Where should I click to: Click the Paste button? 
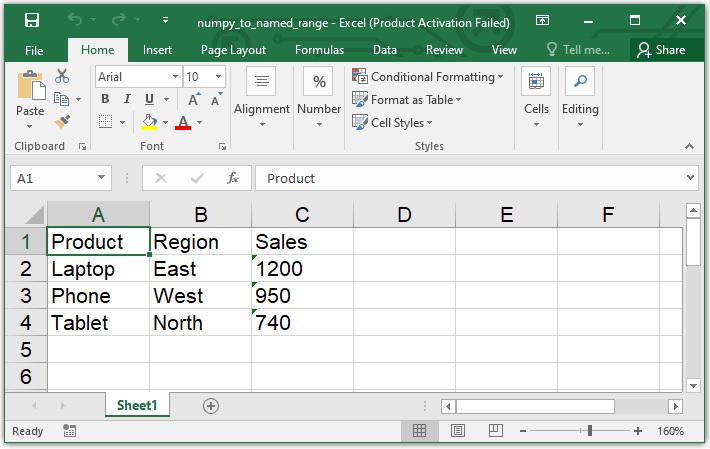click(x=30, y=94)
